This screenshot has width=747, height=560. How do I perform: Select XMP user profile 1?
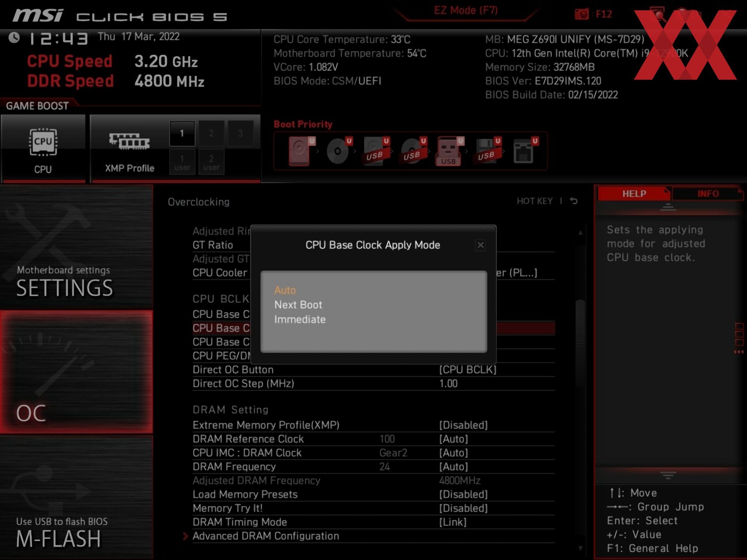[x=182, y=162]
